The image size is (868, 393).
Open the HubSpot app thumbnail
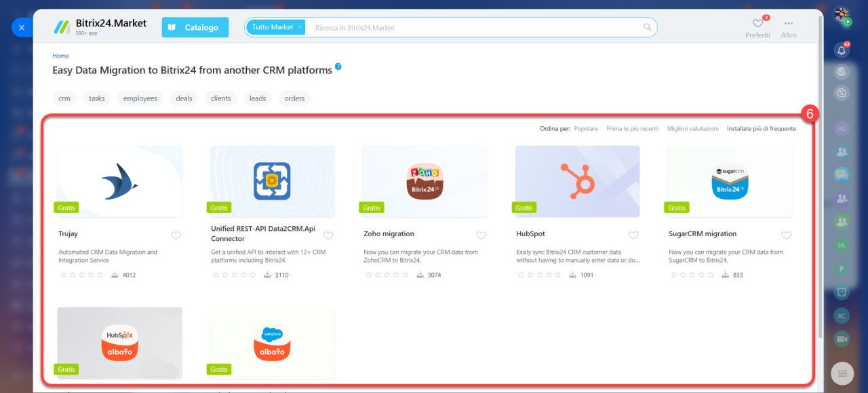pyautogui.click(x=577, y=181)
